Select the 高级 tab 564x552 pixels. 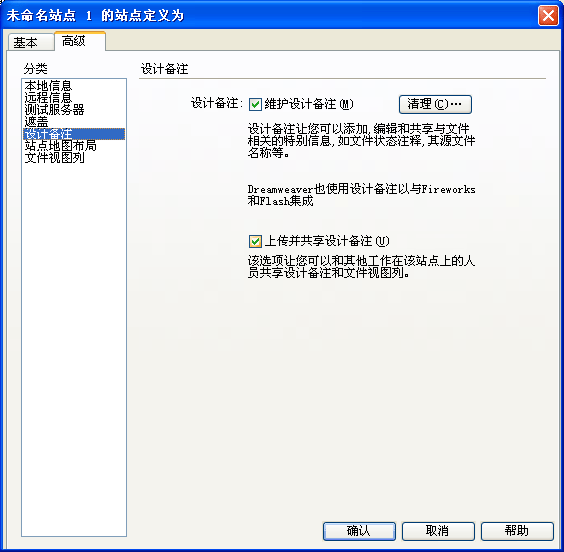point(79,41)
